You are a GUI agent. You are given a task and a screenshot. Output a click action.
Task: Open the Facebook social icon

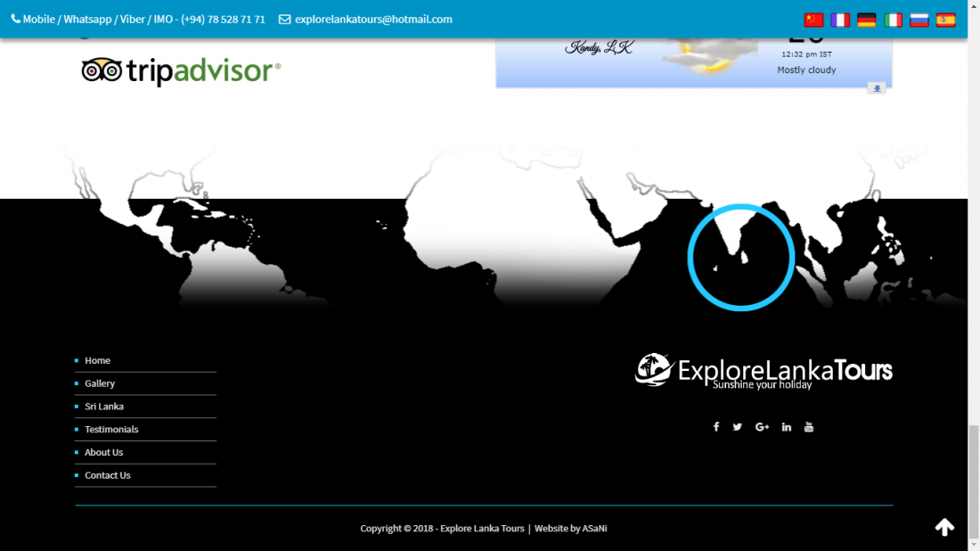pyautogui.click(x=716, y=426)
